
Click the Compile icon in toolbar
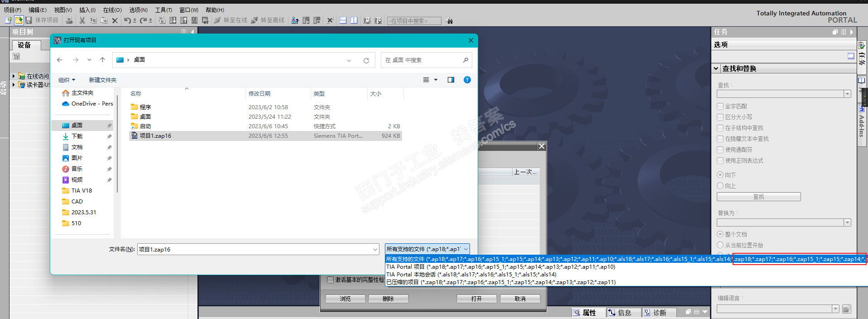(x=162, y=20)
